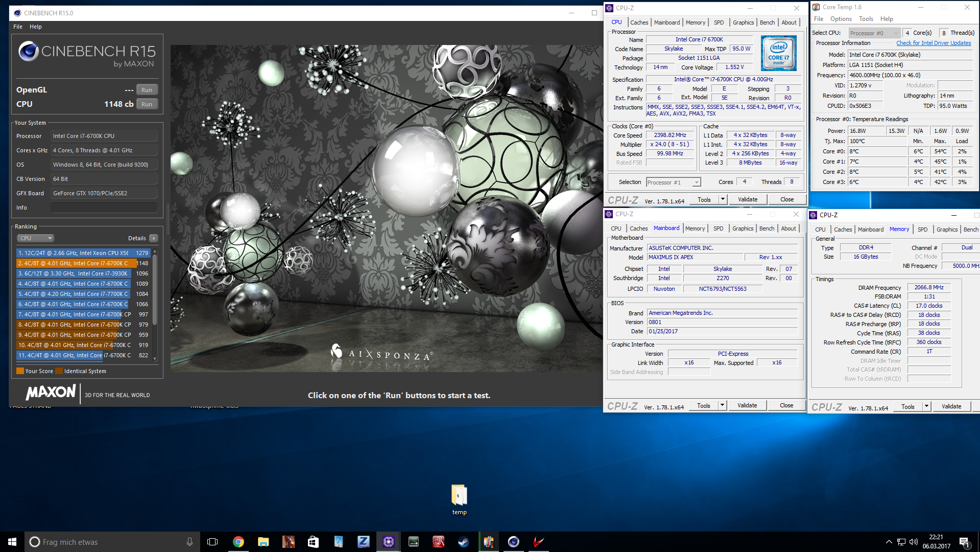The image size is (980, 552).
Task: Open About tab in Mainboard CPU-Z window
Action: 788,228
